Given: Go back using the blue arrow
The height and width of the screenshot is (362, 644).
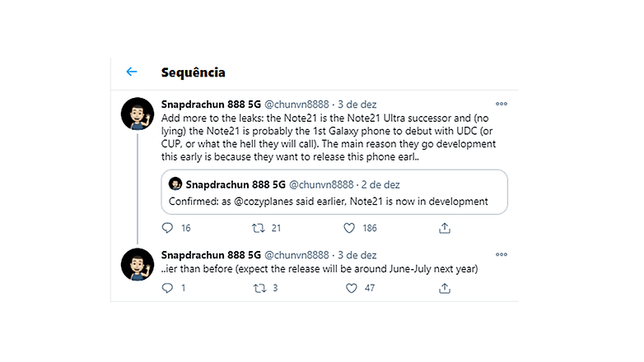Looking at the screenshot, I should 132,72.
